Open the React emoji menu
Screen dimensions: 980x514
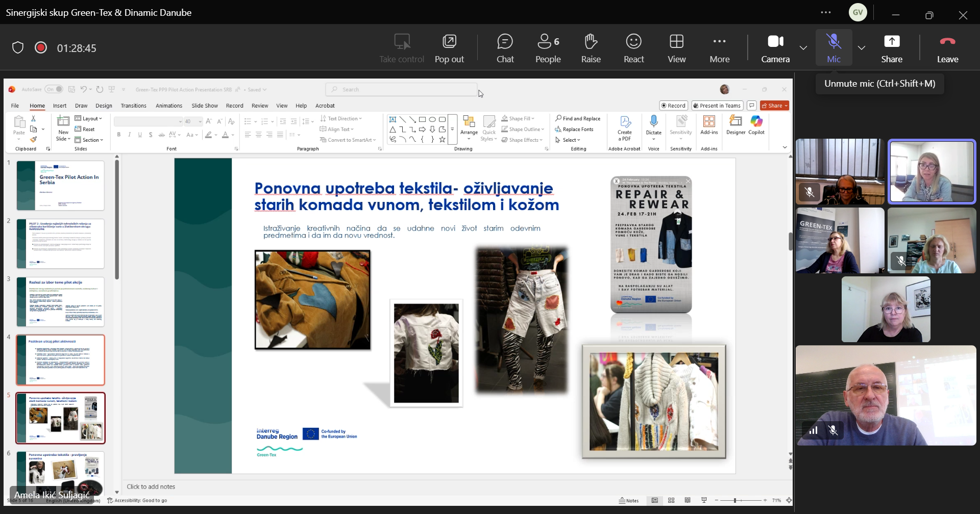point(633,48)
